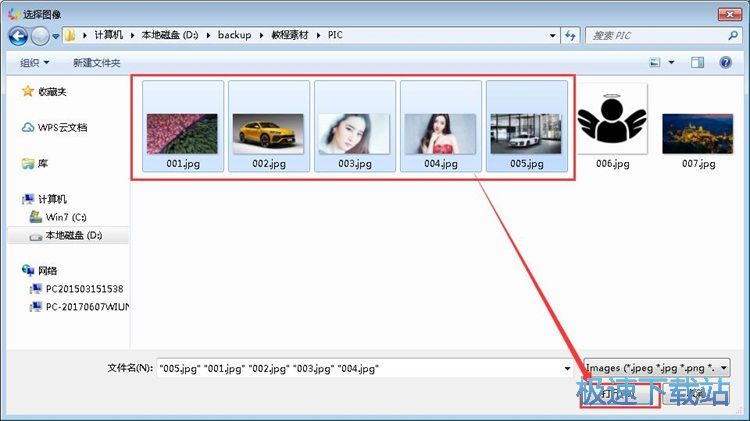Close the 选择图像 dialog
750x421 pixels.
pyautogui.click(x=729, y=14)
